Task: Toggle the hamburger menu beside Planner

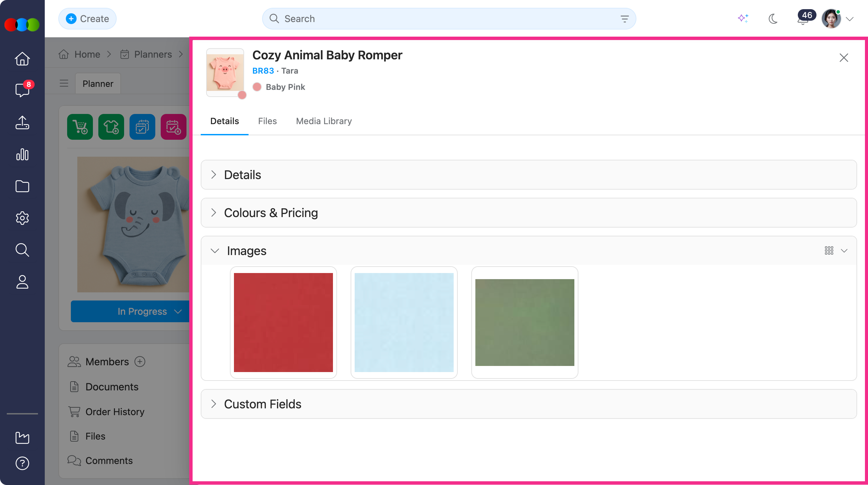Action: click(x=64, y=83)
